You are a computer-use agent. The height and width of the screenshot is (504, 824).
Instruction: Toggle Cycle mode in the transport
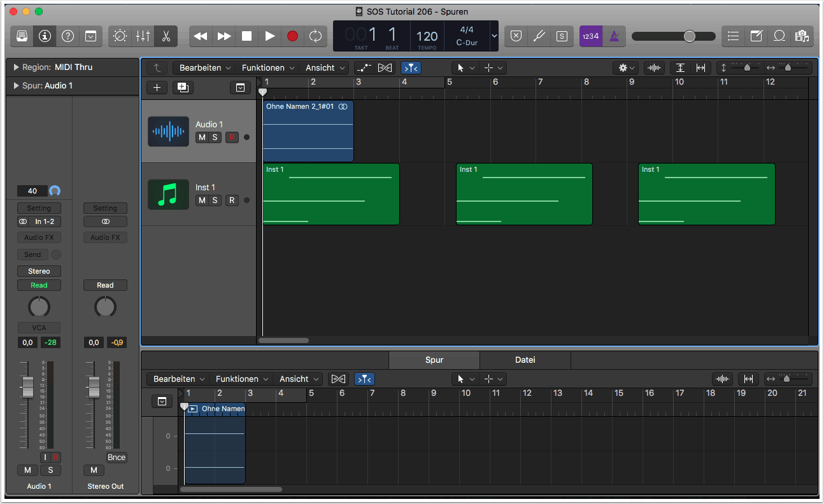tap(315, 36)
